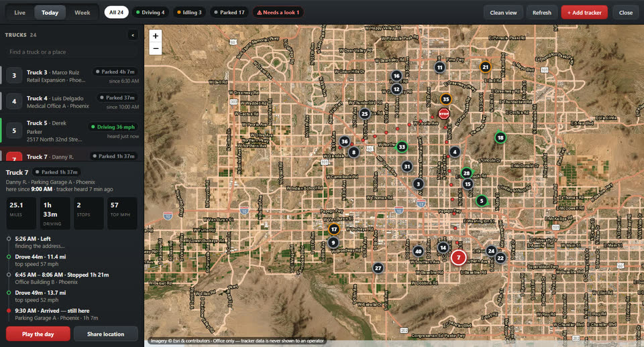Click Truck 7 Parked 1h 37m detail badge
Screen dimensions: 644x347
tap(56, 172)
